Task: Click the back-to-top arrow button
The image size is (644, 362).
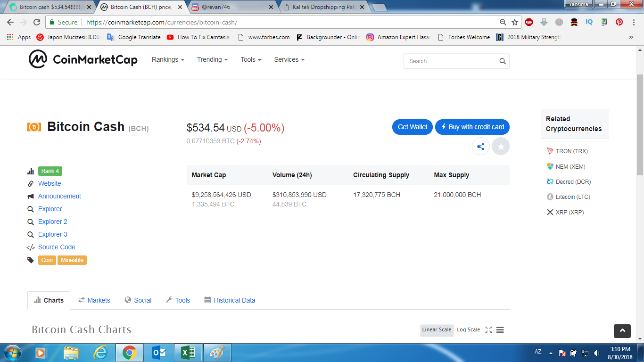Action: (x=622, y=331)
